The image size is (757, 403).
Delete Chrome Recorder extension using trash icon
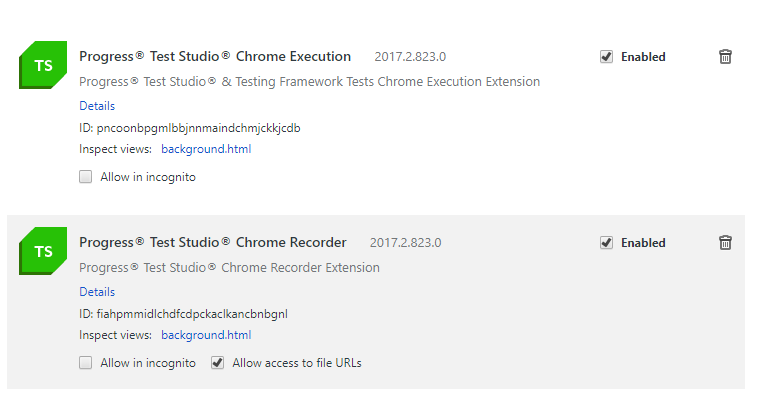(726, 243)
